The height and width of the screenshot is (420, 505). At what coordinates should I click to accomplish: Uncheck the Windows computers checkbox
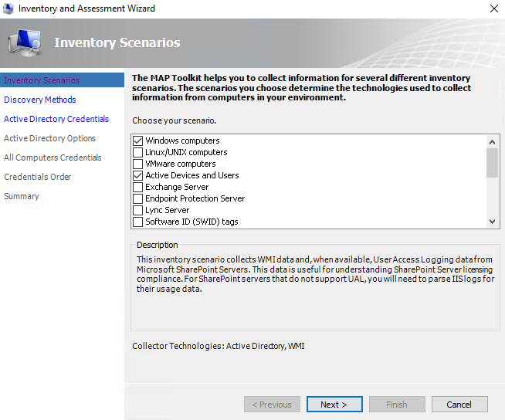coord(138,141)
